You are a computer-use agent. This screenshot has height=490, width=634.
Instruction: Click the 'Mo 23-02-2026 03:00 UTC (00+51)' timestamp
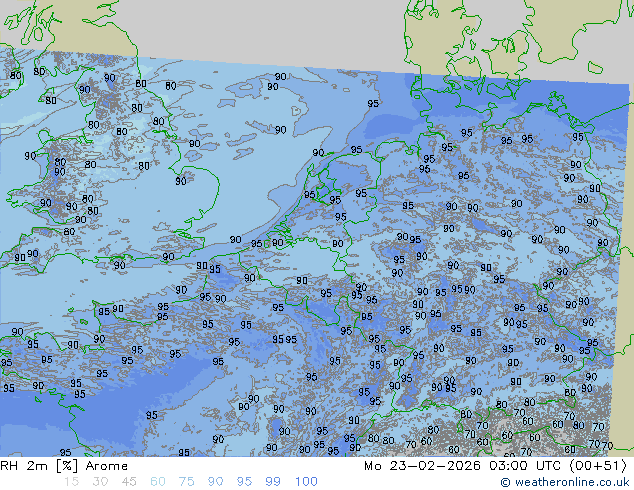coord(495,466)
